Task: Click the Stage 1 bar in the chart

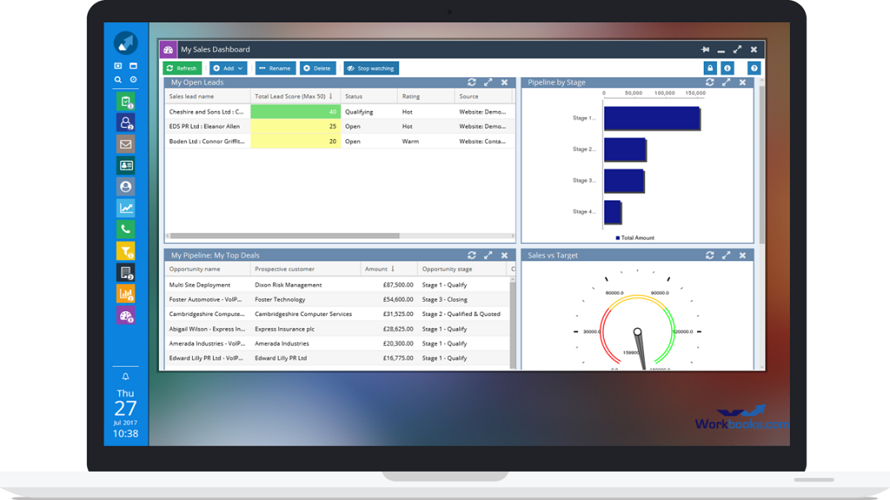Action: pyautogui.click(x=652, y=118)
